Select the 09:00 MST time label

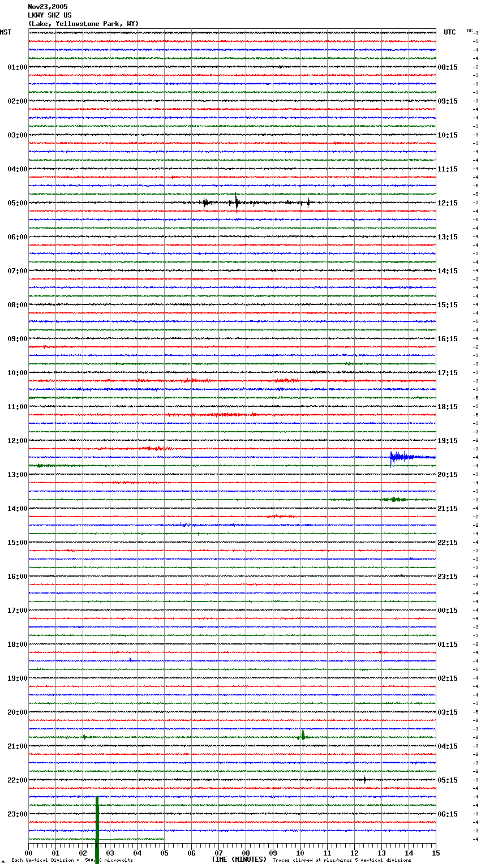pyautogui.click(x=17, y=339)
